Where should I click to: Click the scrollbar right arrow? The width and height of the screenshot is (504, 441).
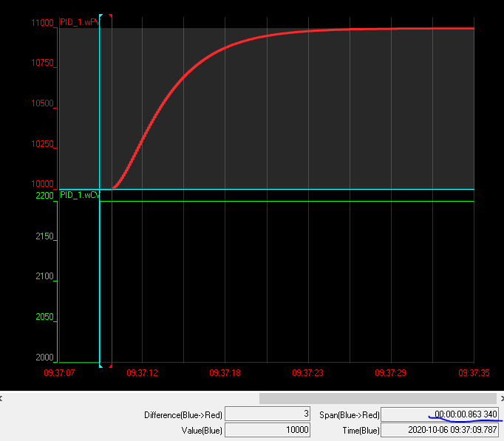tap(502, 399)
